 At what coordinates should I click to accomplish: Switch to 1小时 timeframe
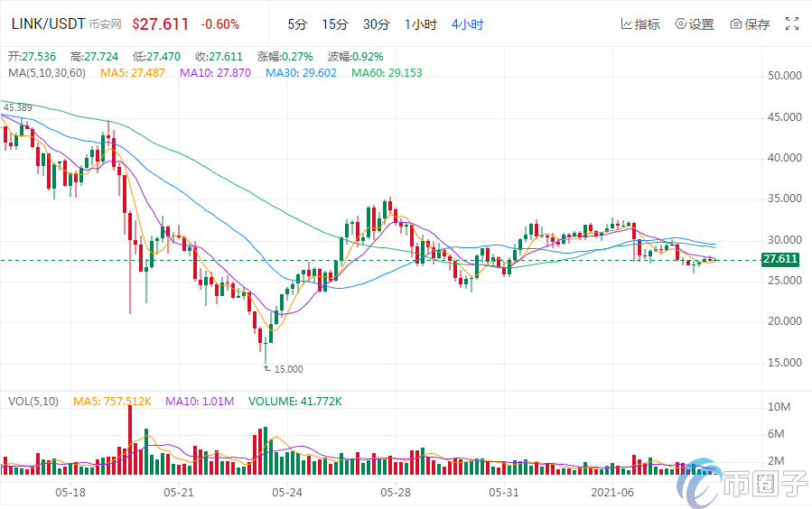point(421,24)
